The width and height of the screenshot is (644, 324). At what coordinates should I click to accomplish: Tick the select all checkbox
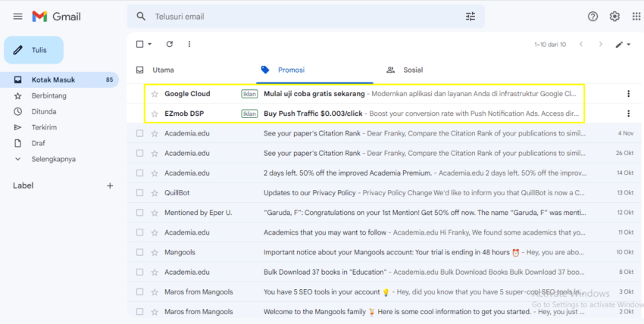139,44
